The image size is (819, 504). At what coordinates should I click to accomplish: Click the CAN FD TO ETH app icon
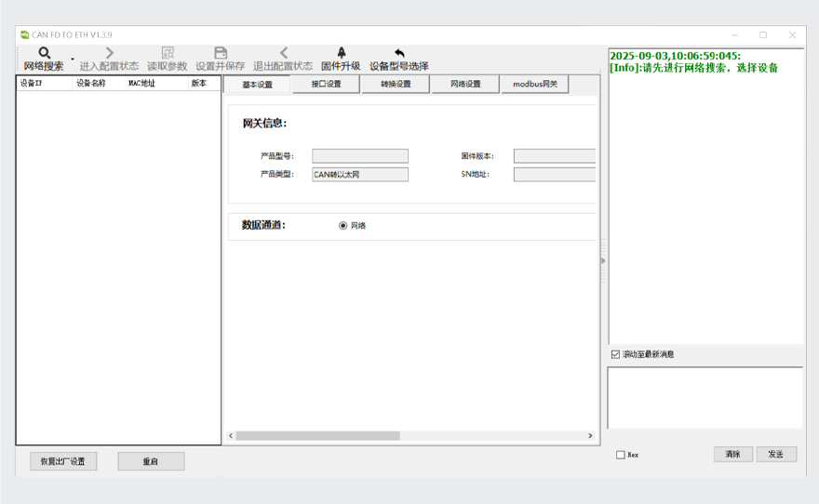25,35
